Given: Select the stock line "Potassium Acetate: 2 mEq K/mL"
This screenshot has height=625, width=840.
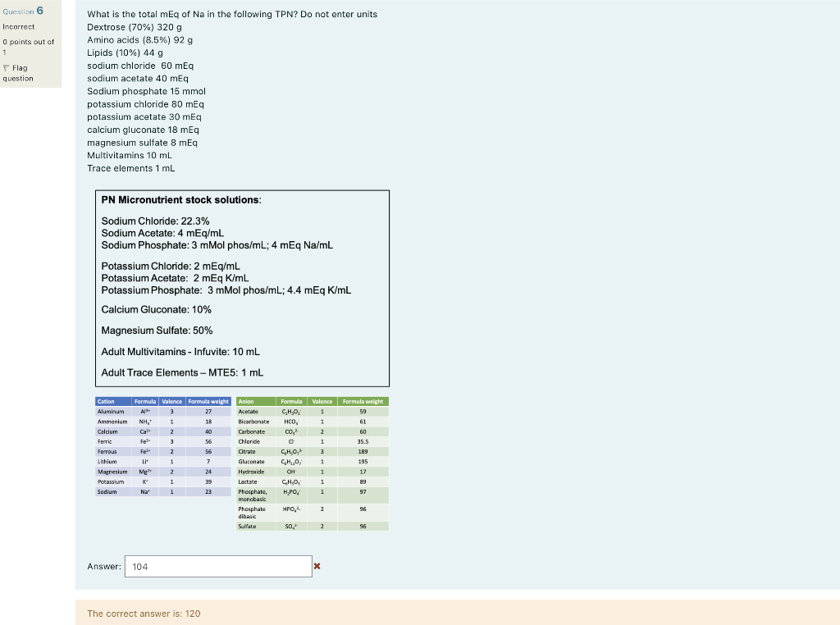Looking at the screenshot, I should click(176, 279).
